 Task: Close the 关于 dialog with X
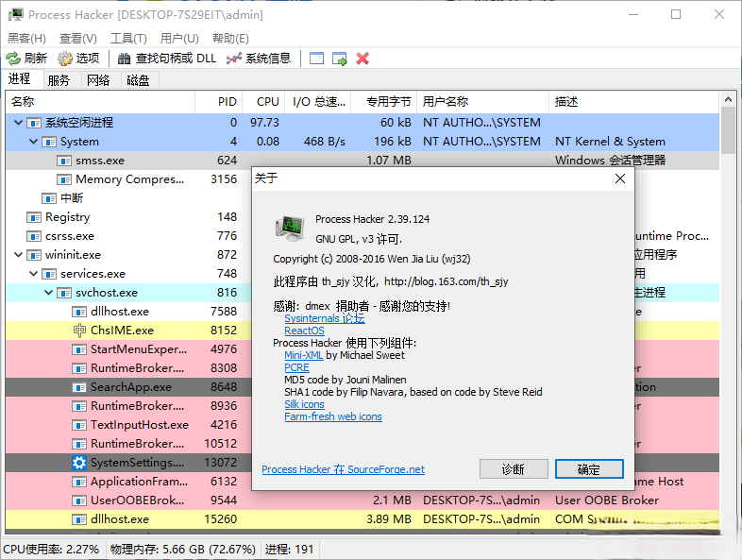click(x=620, y=178)
